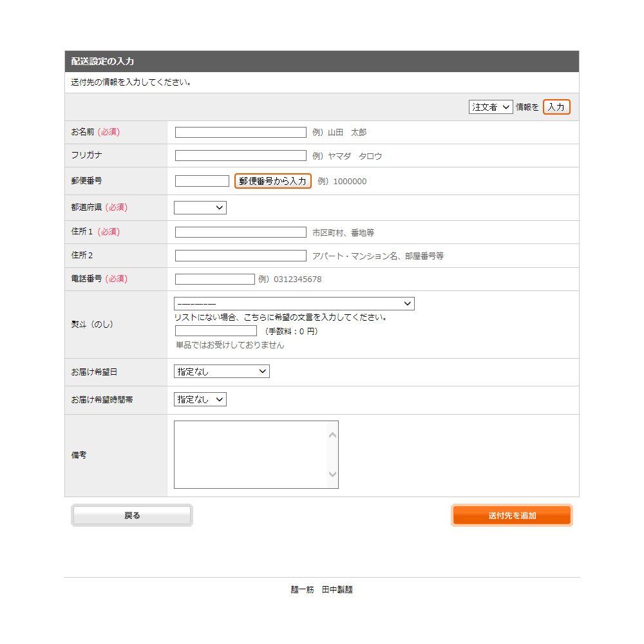Click the 送付先の情報を入力してください text
This screenshot has height=644, width=644.
point(131,82)
